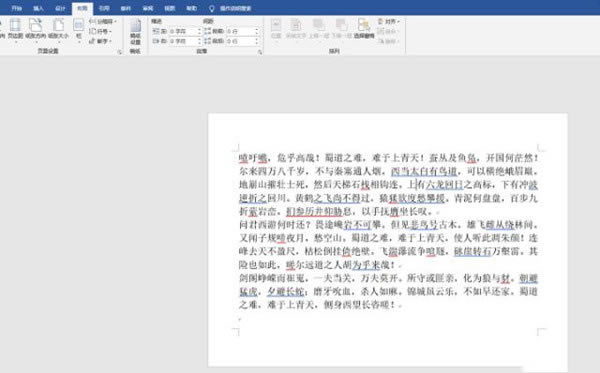600x373 pixels.
Task: Increase left indent with spinner up arrow
Action: point(199,29)
